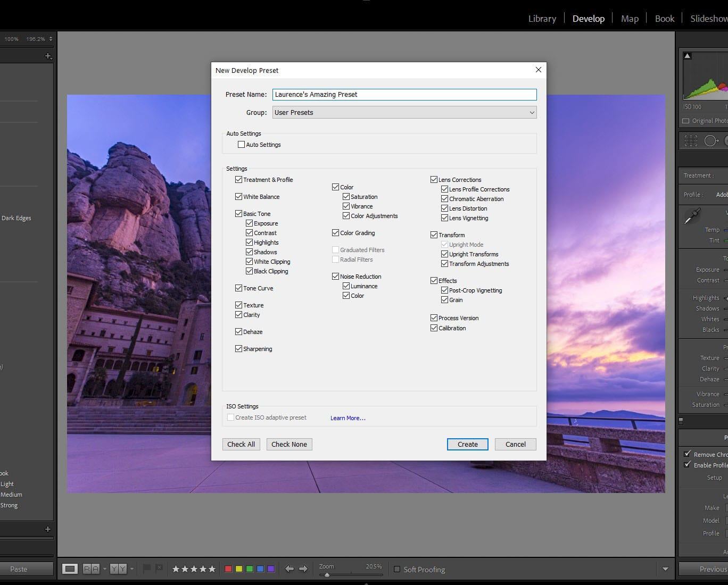Screen dimensions: 728x585
Task: Apply the red color label to the photo
Action: (x=229, y=568)
